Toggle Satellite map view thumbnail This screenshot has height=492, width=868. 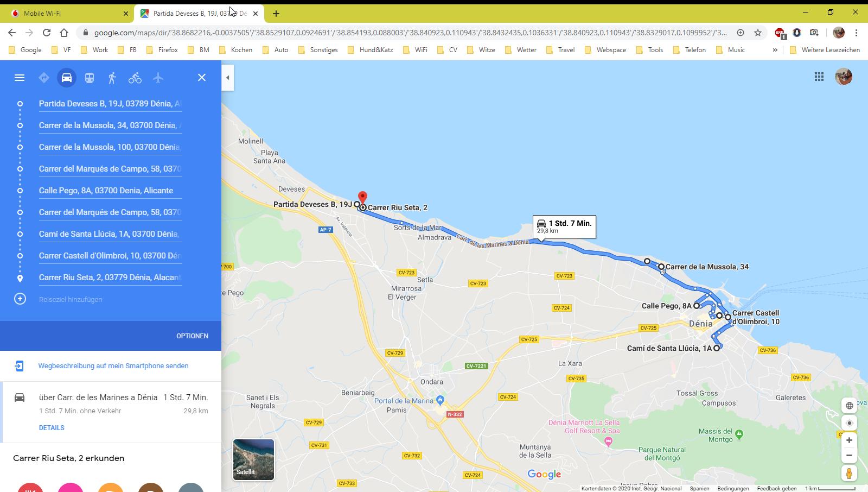[253, 459]
